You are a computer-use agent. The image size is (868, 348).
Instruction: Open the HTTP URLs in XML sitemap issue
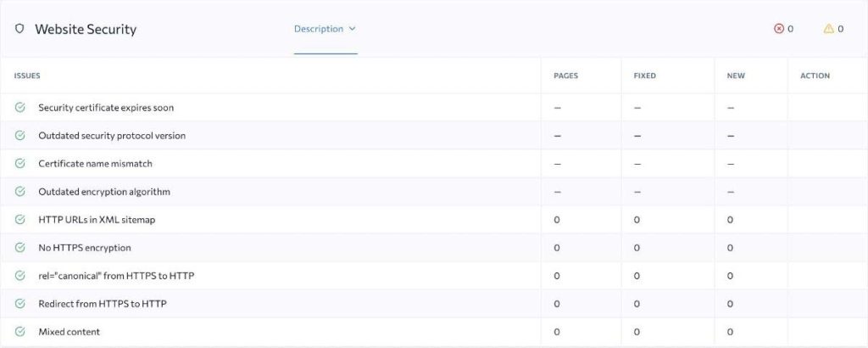point(97,220)
